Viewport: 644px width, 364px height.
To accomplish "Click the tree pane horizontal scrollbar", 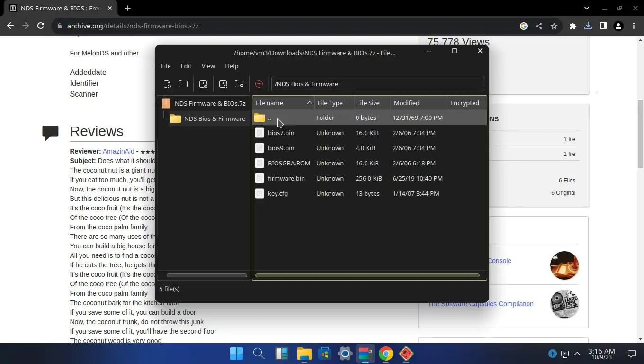I will (207, 275).
